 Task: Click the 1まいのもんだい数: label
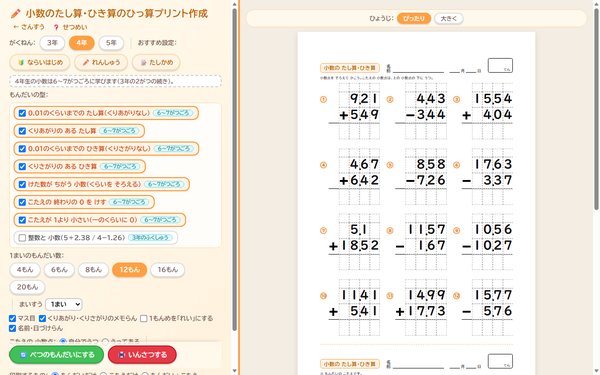click(x=37, y=255)
